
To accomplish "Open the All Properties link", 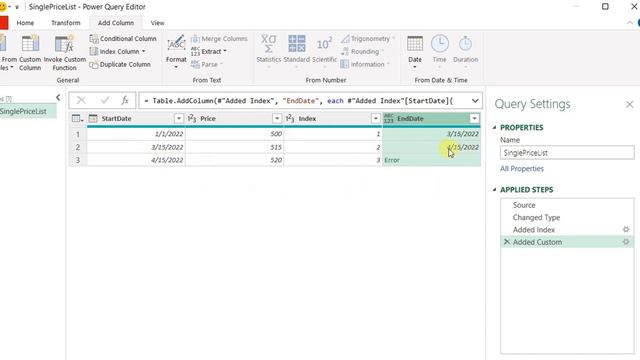I will 522,169.
